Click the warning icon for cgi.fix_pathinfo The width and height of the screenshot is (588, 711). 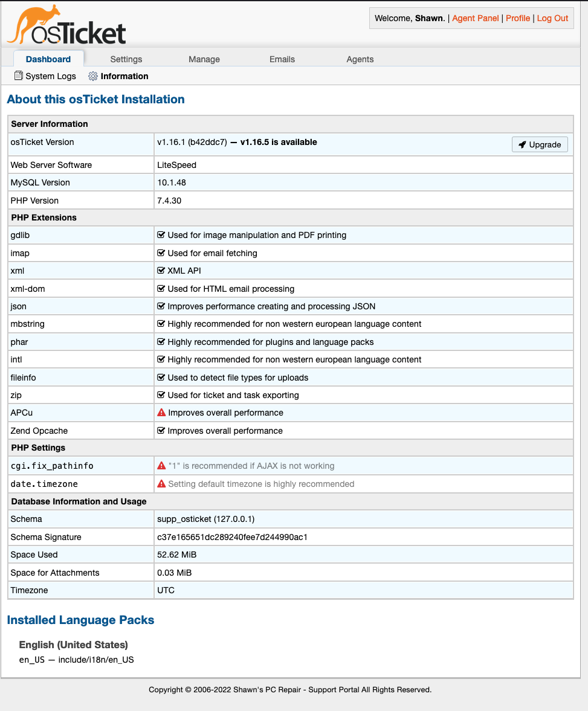(161, 466)
